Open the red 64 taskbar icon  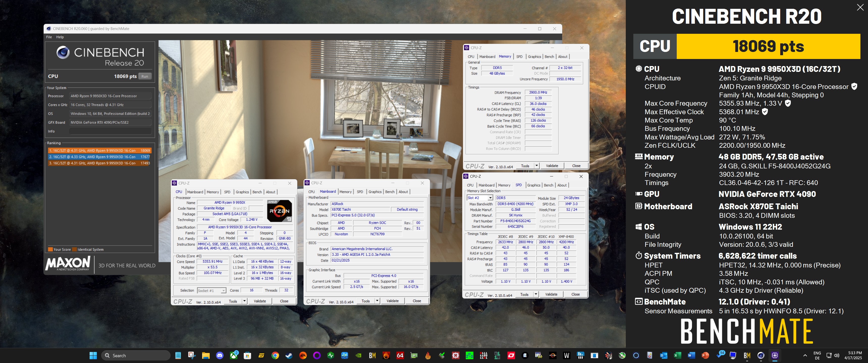(400, 355)
